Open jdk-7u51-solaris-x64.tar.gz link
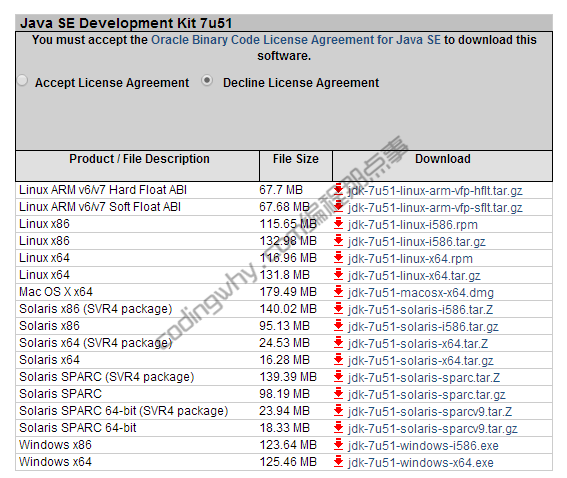The width and height of the screenshot is (567, 478). click(x=421, y=360)
